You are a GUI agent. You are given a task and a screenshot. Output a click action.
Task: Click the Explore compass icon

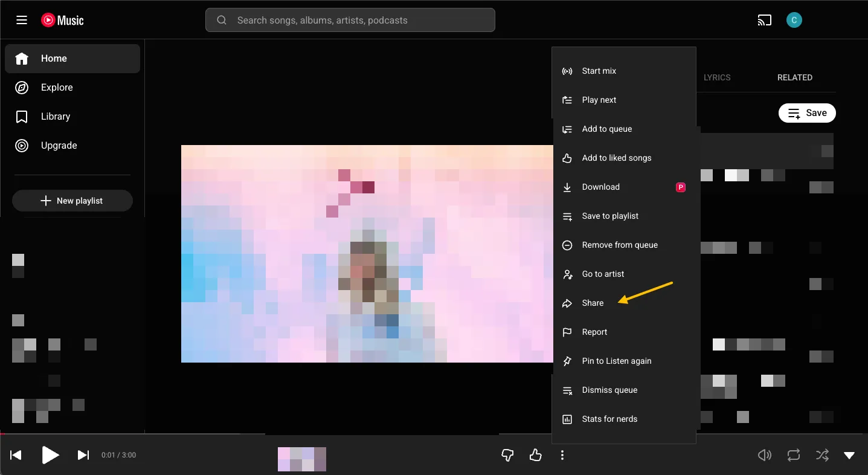pyautogui.click(x=22, y=88)
